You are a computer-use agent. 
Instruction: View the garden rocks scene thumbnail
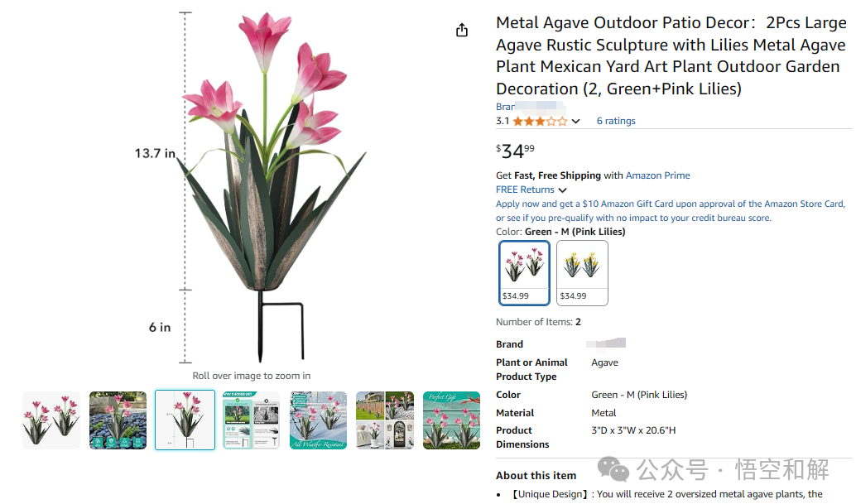click(x=118, y=420)
